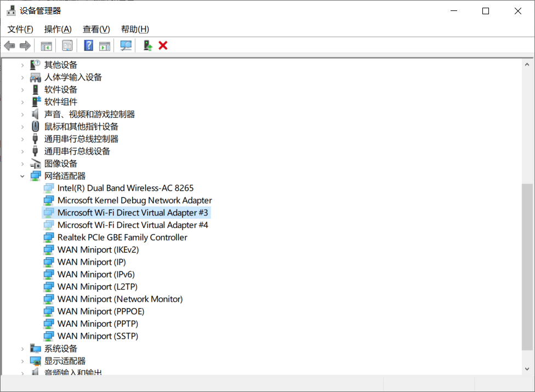The height and width of the screenshot is (392, 535).
Task: Open the 文件(F) menu
Action: click(x=20, y=30)
